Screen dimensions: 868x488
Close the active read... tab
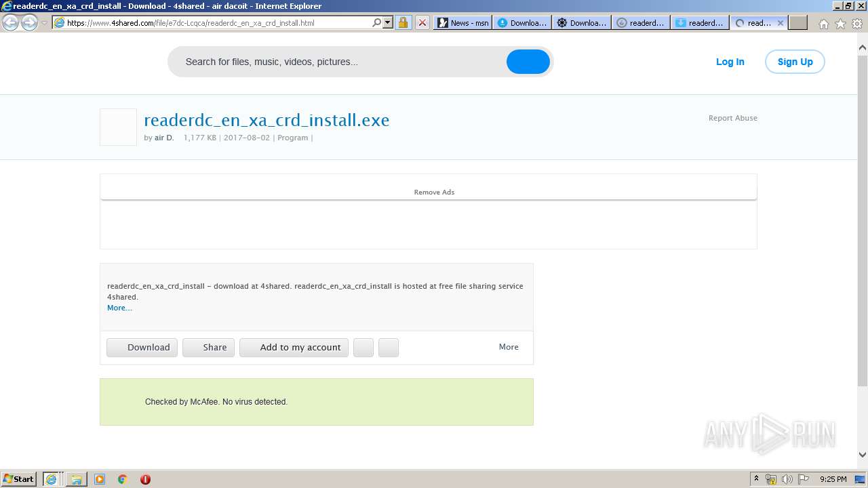tap(781, 22)
